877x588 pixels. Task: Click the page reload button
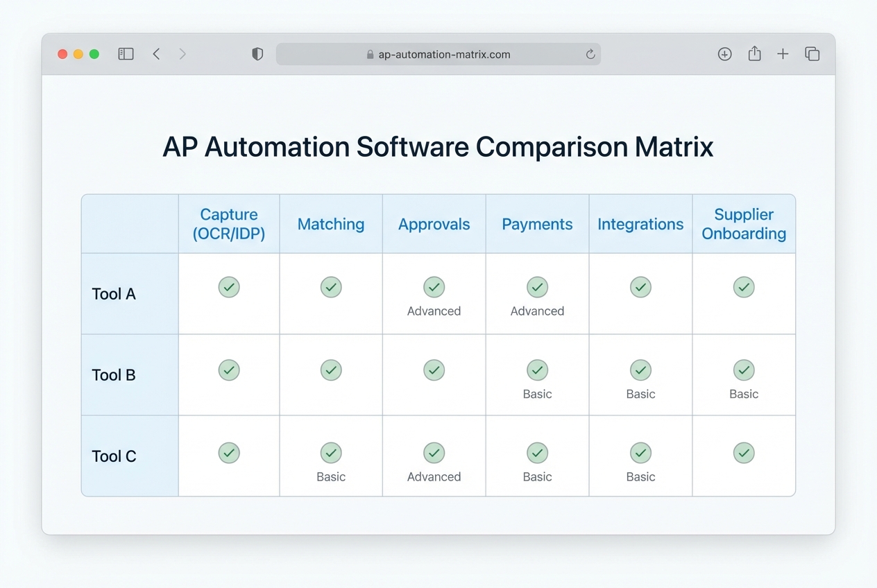point(590,54)
